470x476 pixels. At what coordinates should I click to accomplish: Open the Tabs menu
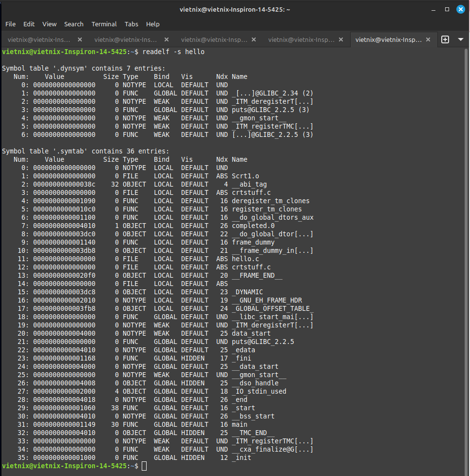tap(131, 24)
